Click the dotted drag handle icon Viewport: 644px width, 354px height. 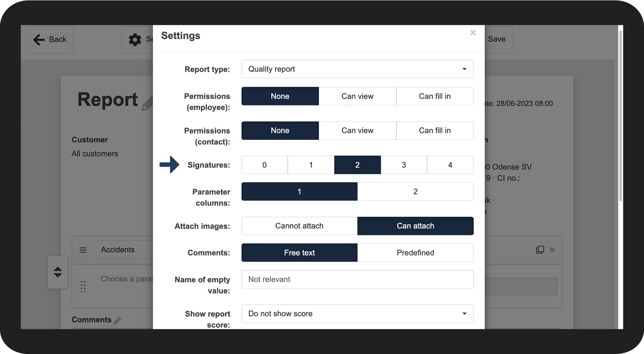tap(83, 287)
